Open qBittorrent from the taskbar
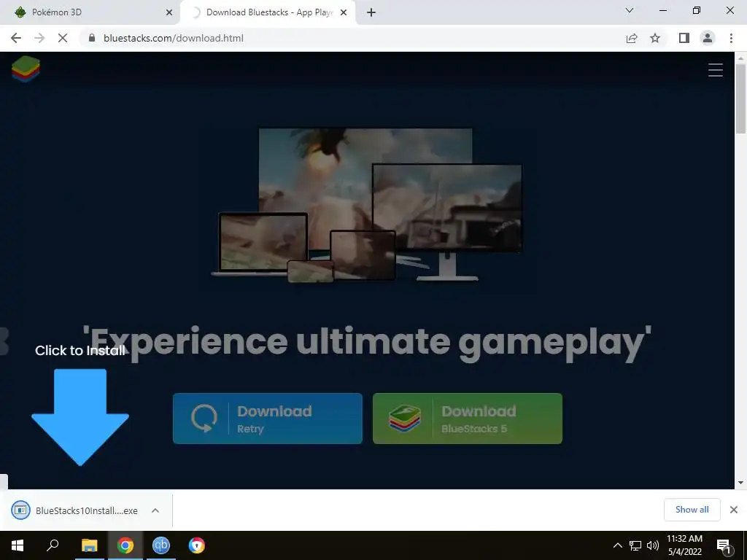The height and width of the screenshot is (560, 747). [161, 545]
